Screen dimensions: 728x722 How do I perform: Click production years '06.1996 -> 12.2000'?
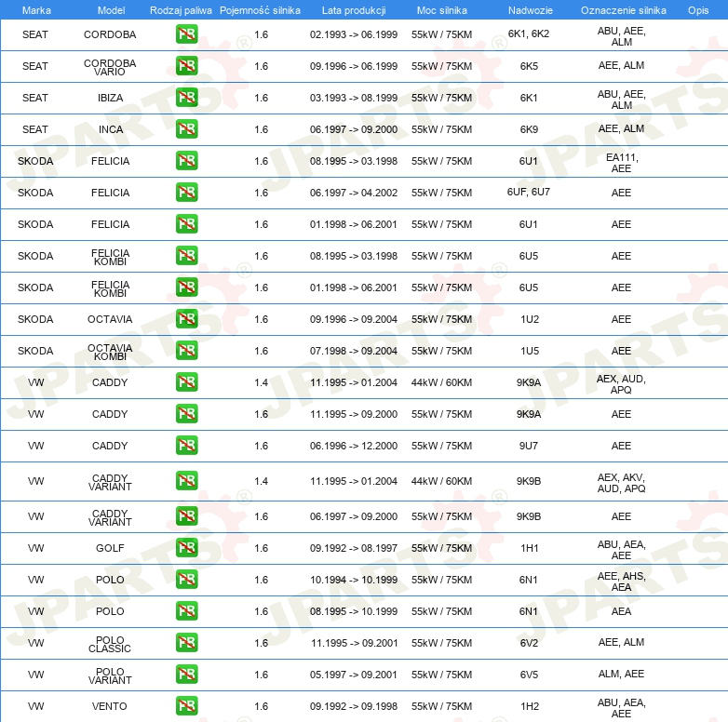354,446
